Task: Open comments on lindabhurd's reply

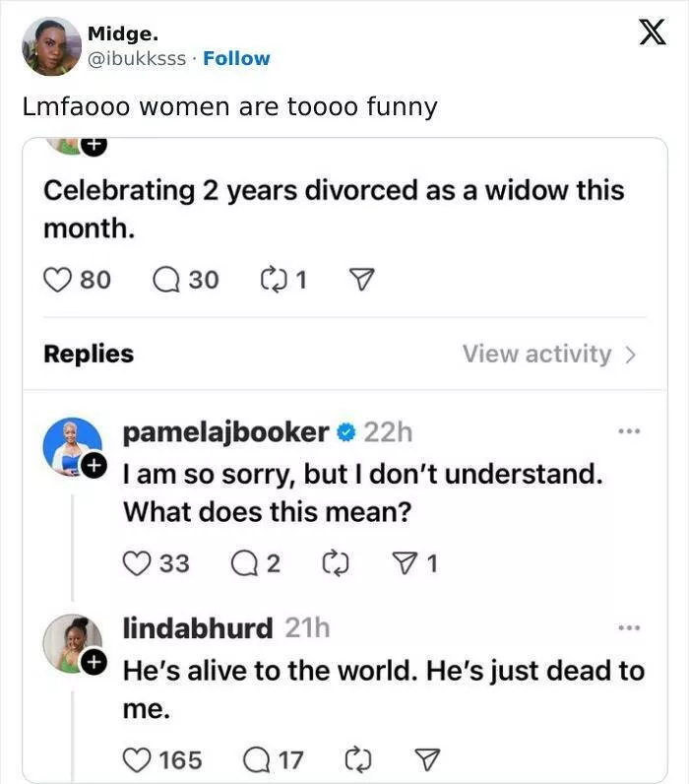Action: (x=256, y=760)
